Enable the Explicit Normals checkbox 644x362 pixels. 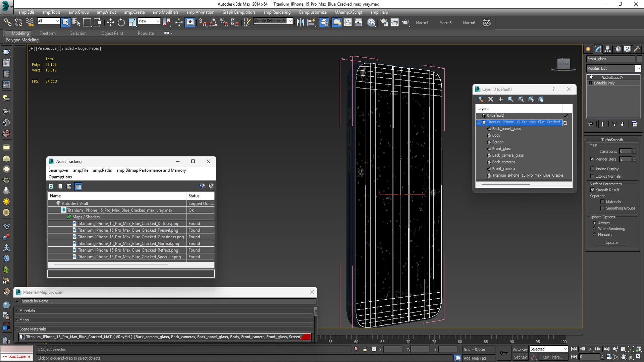coord(592,176)
